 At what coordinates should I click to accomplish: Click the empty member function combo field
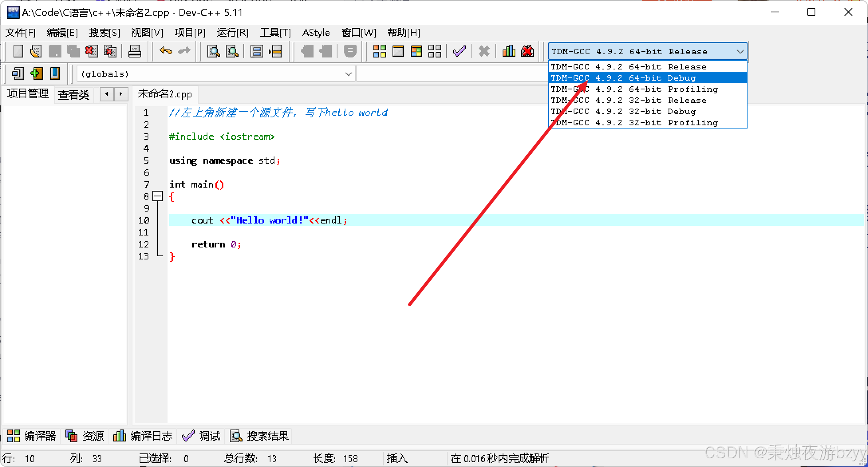(x=451, y=74)
